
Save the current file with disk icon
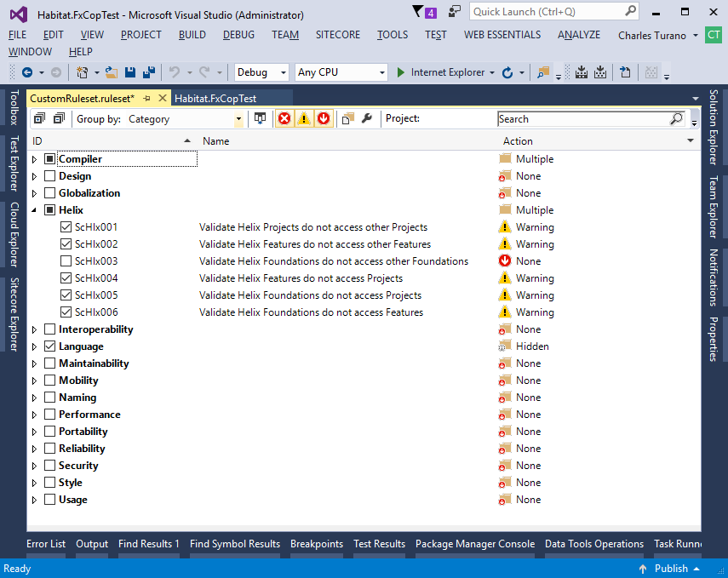click(x=130, y=72)
